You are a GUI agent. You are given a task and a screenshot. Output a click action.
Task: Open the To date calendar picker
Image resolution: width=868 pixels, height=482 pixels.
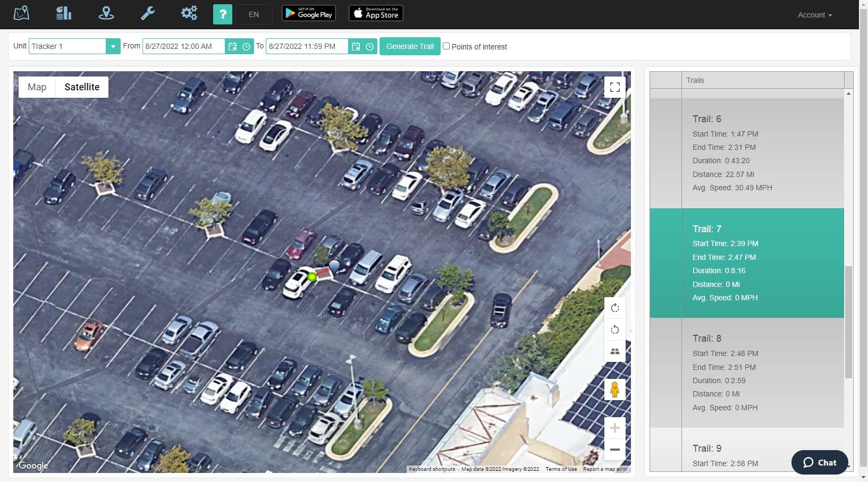pos(356,47)
